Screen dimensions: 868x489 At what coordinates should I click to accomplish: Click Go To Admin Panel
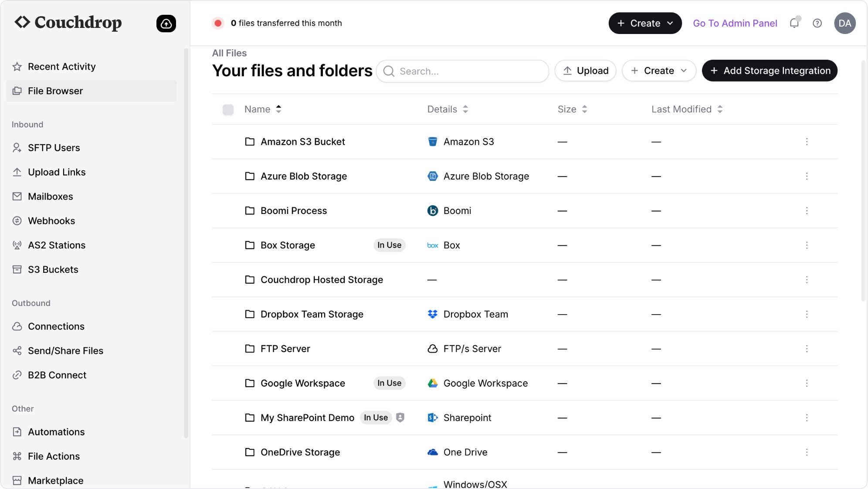click(x=735, y=23)
